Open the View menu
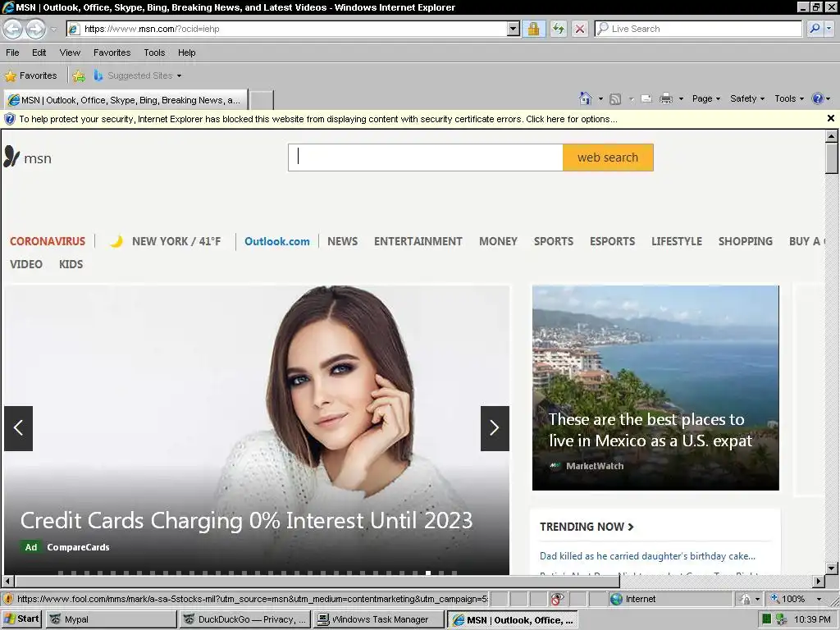This screenshot has width=840, height=630. click(70, 52)
